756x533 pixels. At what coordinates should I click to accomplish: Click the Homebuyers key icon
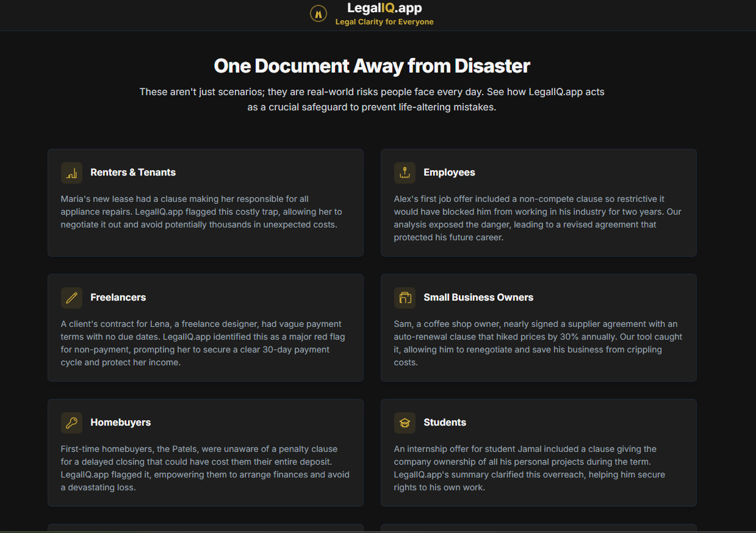[x=71, y=423]
